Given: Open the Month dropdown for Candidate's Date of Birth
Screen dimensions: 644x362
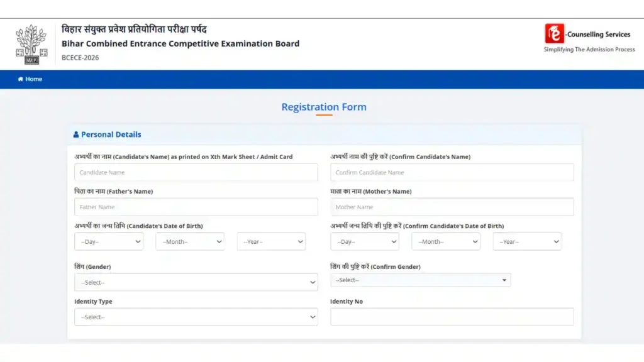Looking at the screenshot, I should pos(190,241).
